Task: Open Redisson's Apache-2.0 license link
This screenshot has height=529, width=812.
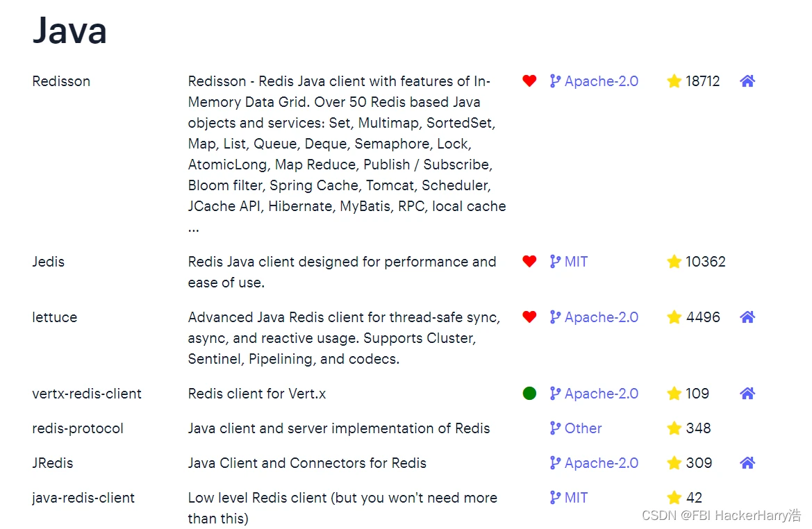Action: (x=601, y=81)
